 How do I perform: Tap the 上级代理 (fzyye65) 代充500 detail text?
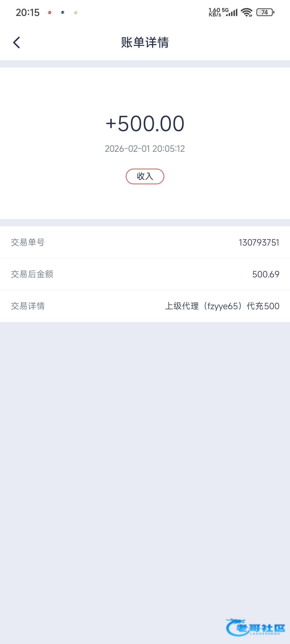pos(222,306)
